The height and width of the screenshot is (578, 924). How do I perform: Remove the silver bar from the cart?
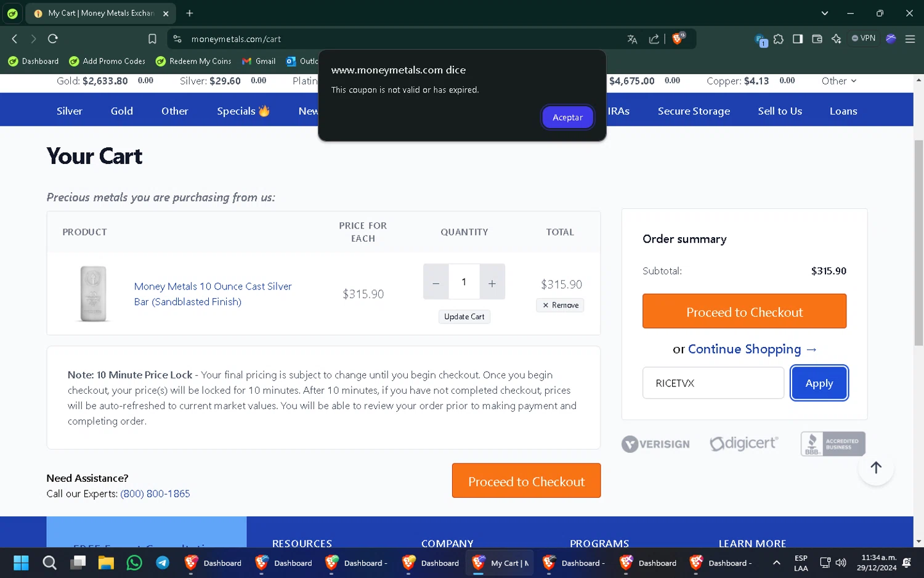[560, 305]
